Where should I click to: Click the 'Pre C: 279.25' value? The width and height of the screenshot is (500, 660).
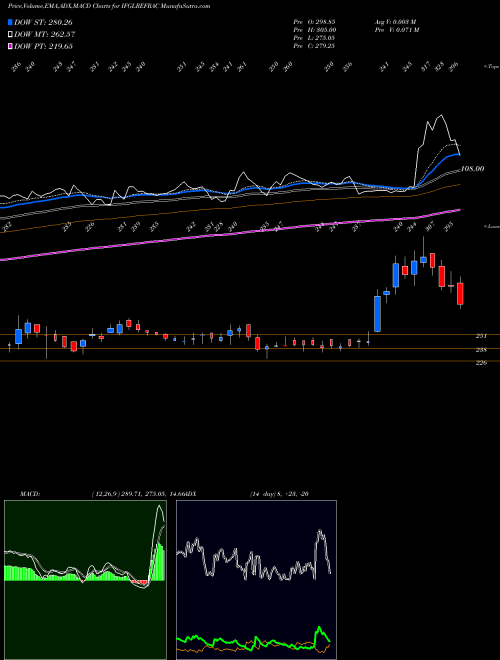(x=314, y=46)
